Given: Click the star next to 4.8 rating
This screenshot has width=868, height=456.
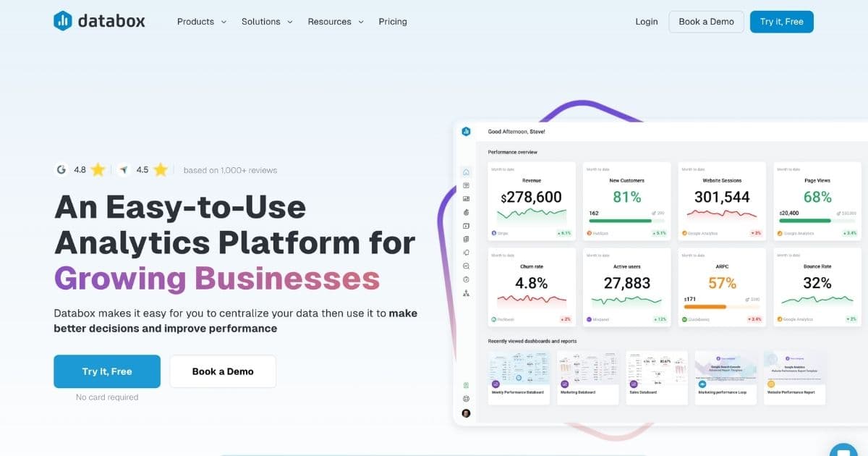Looking at the screenshot, I should pos(98,170).
